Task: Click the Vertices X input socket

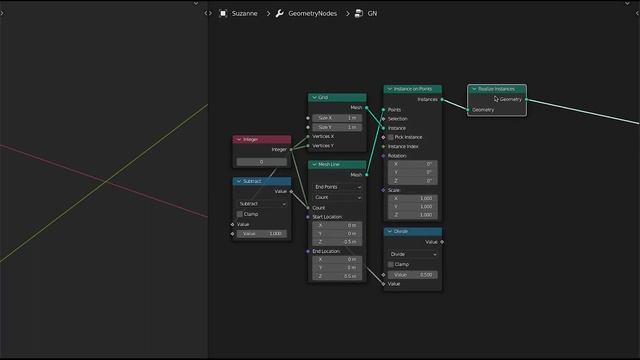Action: click(x=308, y=136)
